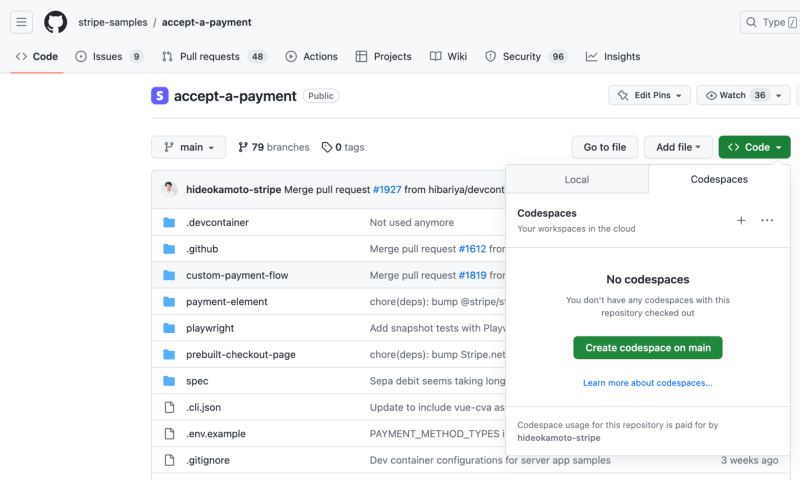Click the purple Stripe repository avatar
The image size is (800, 480).
[x=160, y=96]
